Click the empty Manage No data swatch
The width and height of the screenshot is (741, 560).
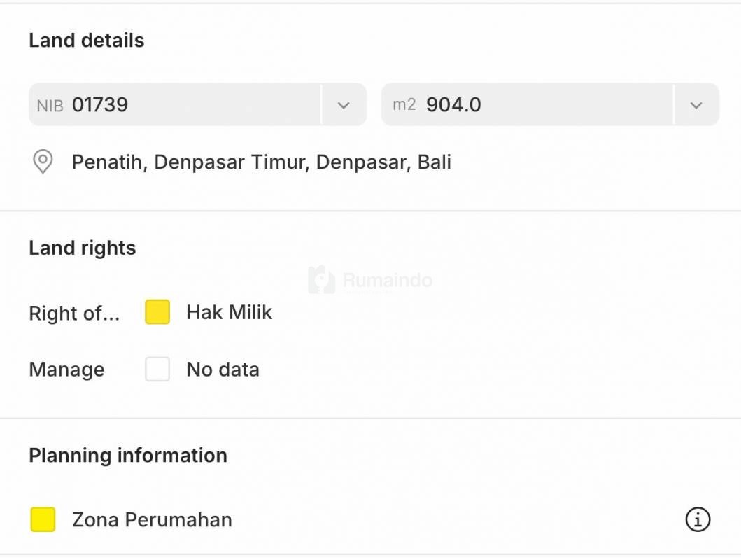pos(157,369)
